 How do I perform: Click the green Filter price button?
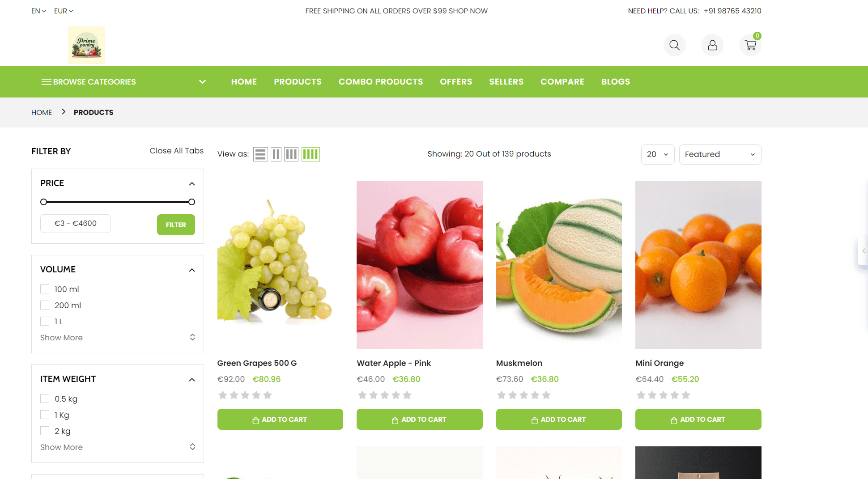(176, 225)
